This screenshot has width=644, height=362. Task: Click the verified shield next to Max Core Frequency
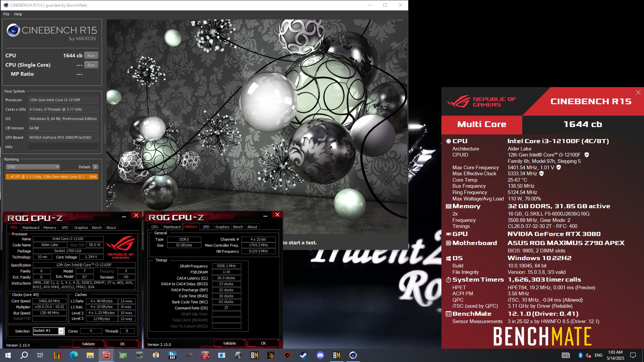tap(559, 167)
